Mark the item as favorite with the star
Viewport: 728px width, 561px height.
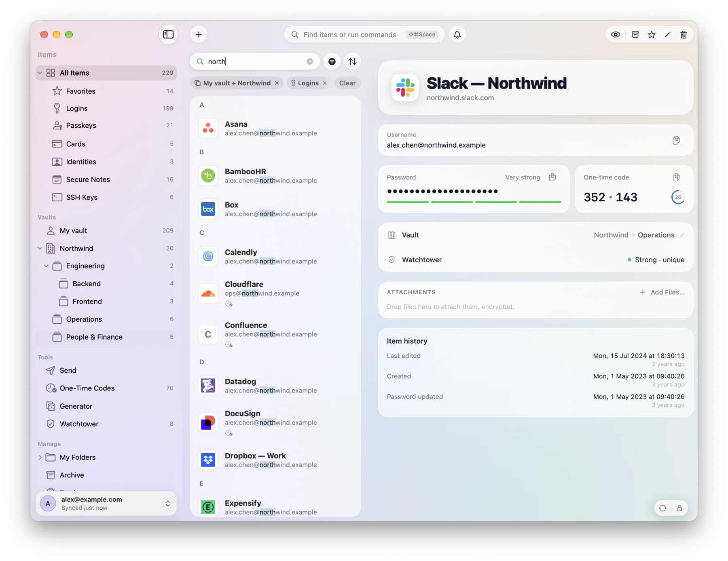(651, 34)
